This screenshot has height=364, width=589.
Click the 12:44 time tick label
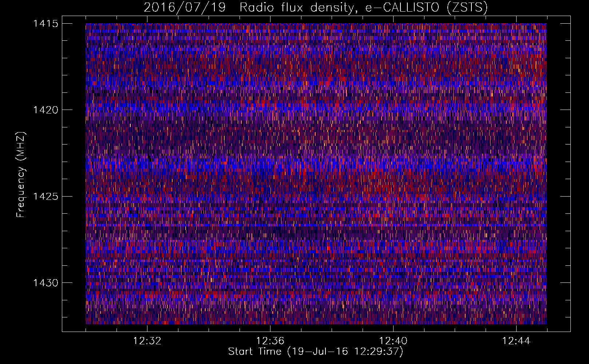[516, 341]
